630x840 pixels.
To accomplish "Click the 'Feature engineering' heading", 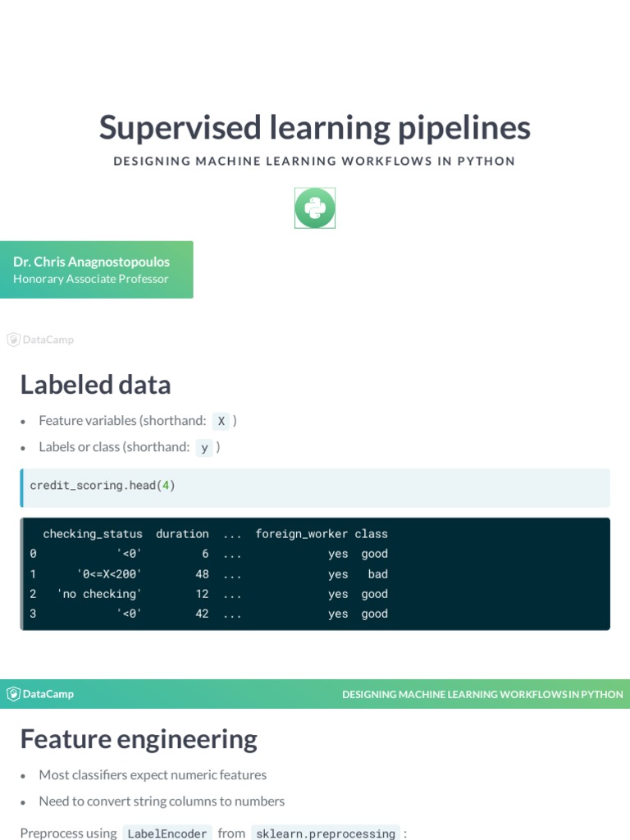I will (139, 739).
